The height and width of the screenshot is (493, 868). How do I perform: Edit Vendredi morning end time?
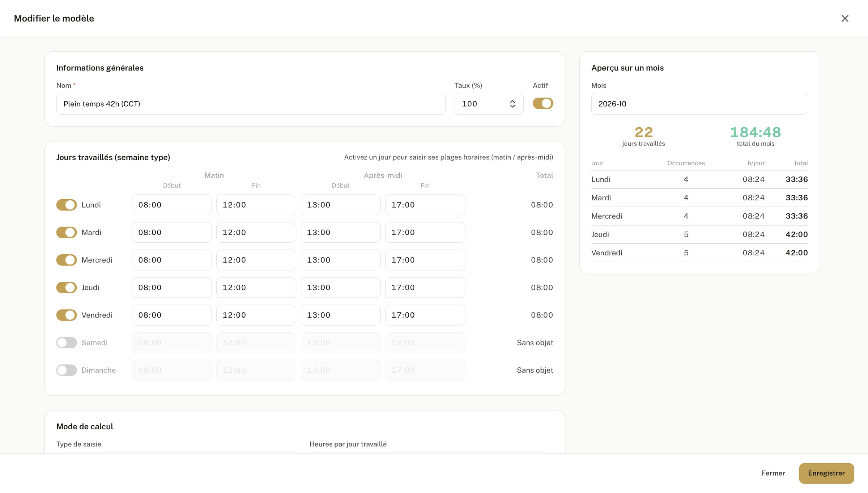pos(256,315)
